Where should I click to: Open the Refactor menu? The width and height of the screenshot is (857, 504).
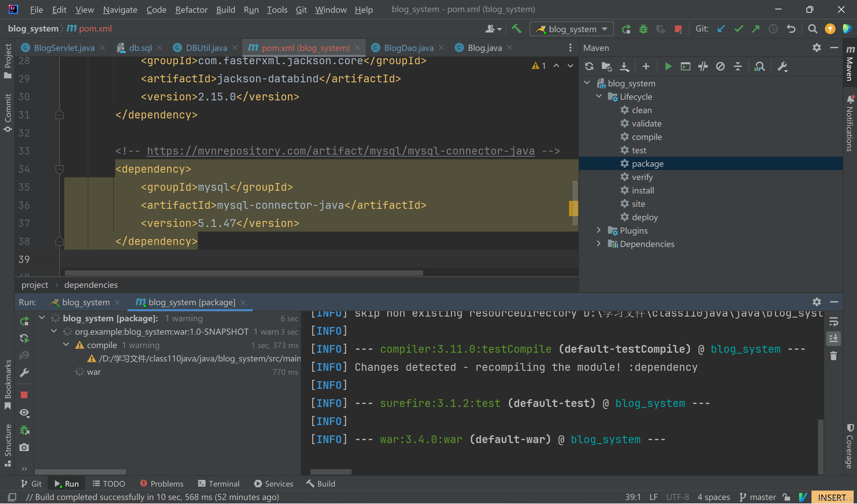point(191,9)
